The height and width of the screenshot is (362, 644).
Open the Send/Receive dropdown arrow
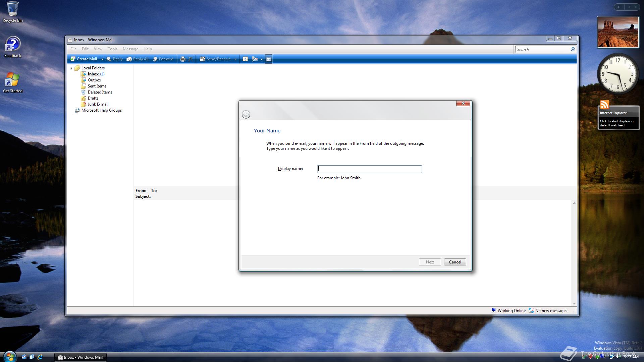tap(235, 59)
